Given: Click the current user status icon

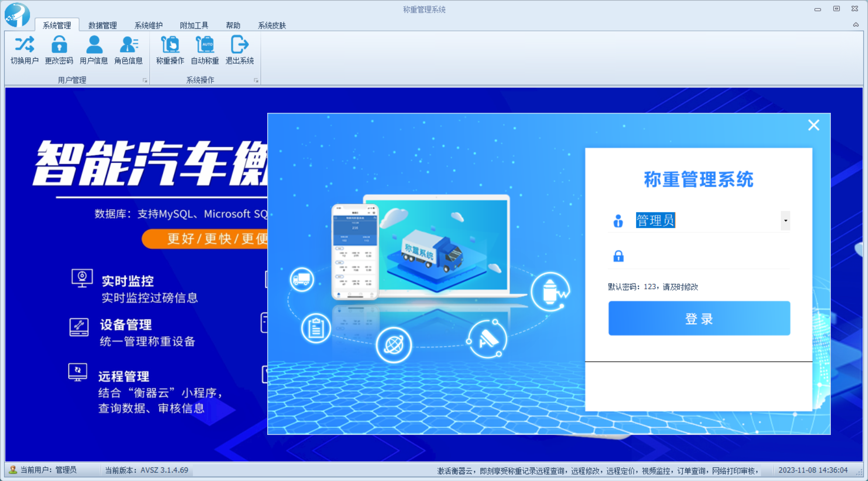Looking at the screenshot, I should pyautogui.click(x=13, y=470).
